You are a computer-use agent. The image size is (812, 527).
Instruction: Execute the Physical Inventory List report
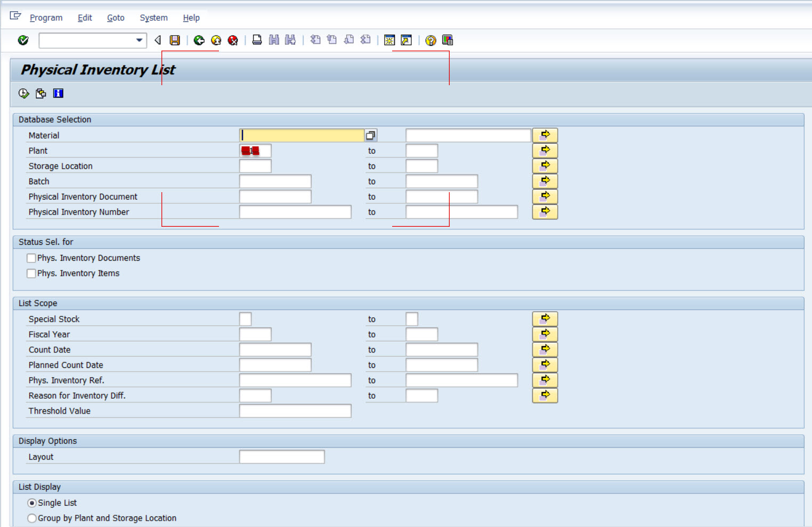[23, 93]
